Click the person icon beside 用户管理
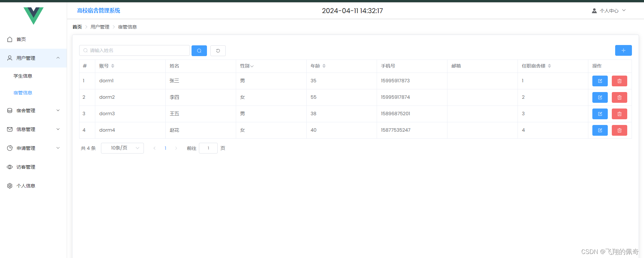The height and width of the screenshot is (258, 644). 10,58
